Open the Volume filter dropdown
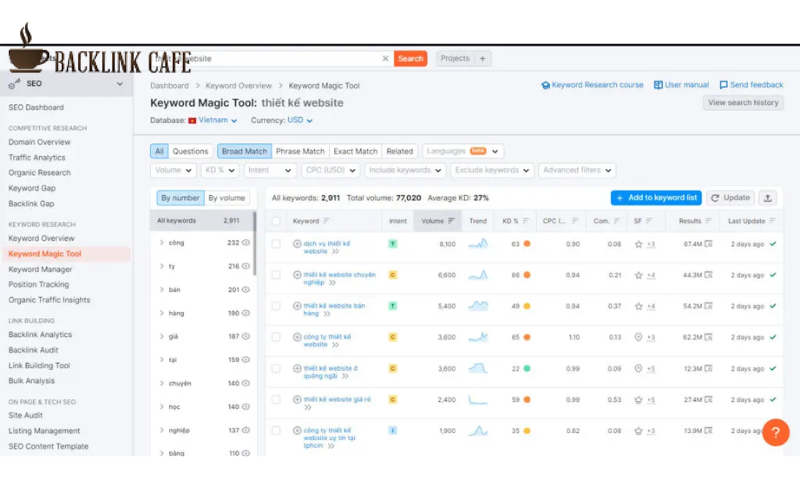The image size is (800, 500). pos(173,170)
